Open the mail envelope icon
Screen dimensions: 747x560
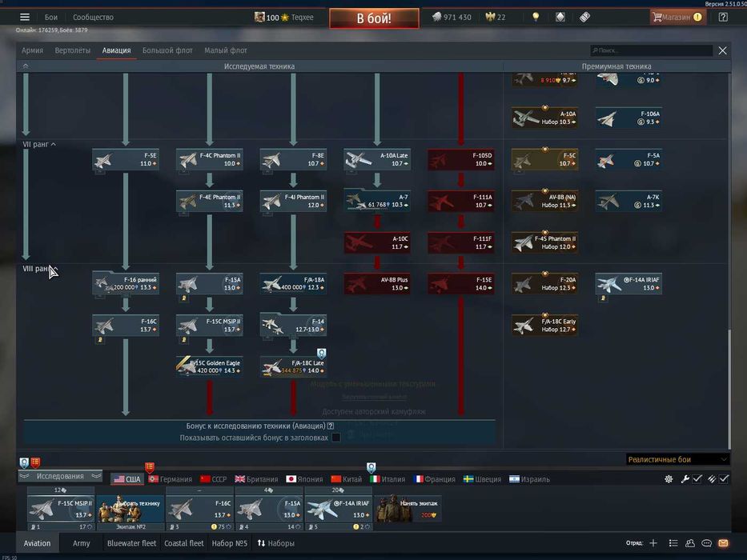tap(723, 543)
